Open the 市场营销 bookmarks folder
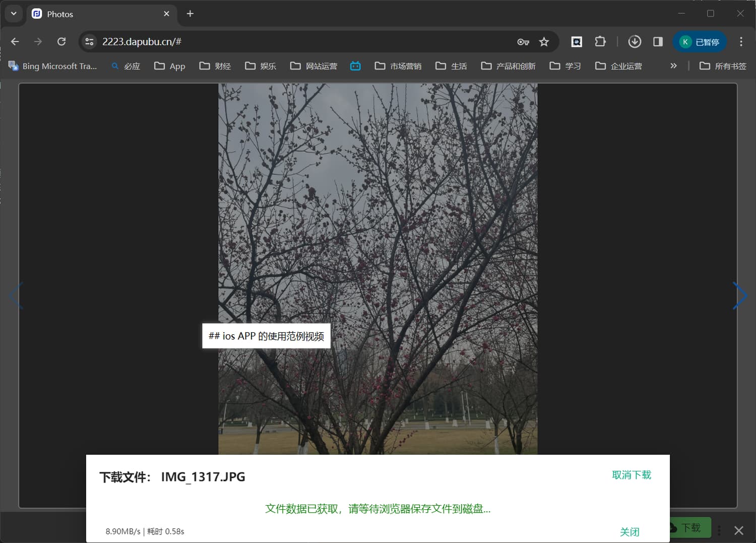The image size is (756, 543). [x=398, y=66]
